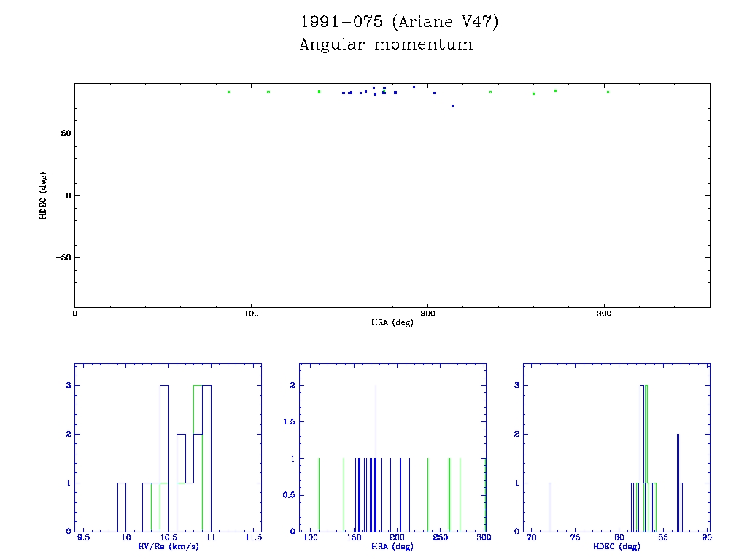
Task: Click the "300" tick label on the top plot's x-axis
Action: (x=603, y=314)
